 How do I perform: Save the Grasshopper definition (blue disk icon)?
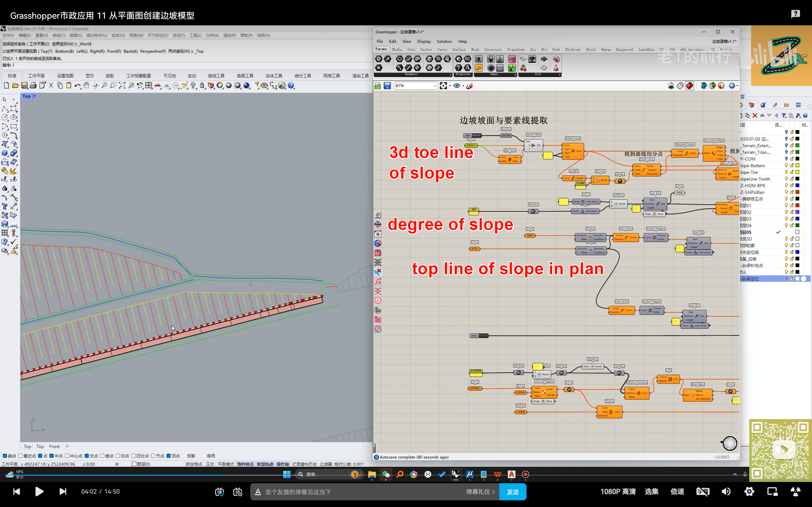point(387,86)
